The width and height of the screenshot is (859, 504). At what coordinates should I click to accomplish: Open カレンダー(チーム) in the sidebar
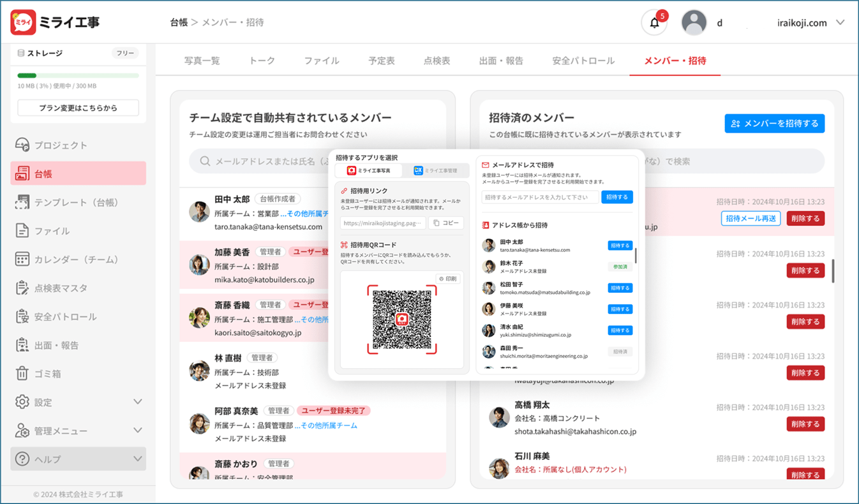(x=78, y=260)
